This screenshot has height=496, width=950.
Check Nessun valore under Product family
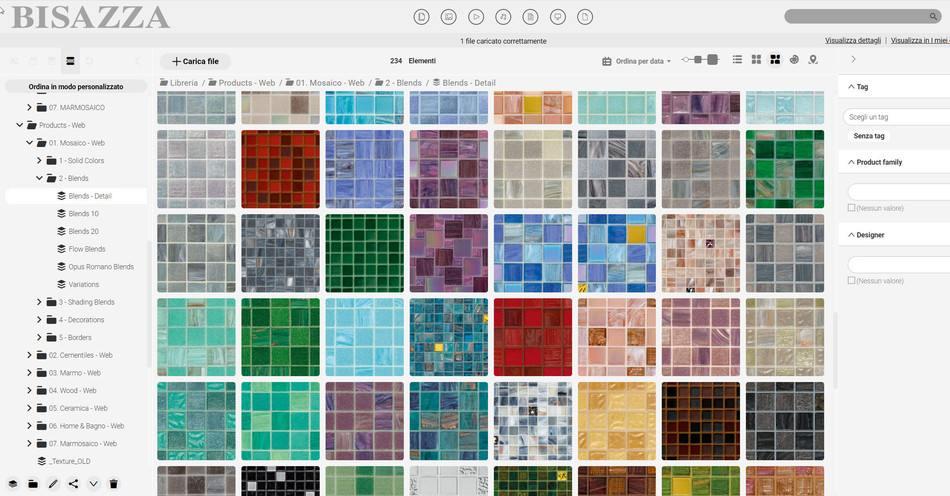(851, 208)
